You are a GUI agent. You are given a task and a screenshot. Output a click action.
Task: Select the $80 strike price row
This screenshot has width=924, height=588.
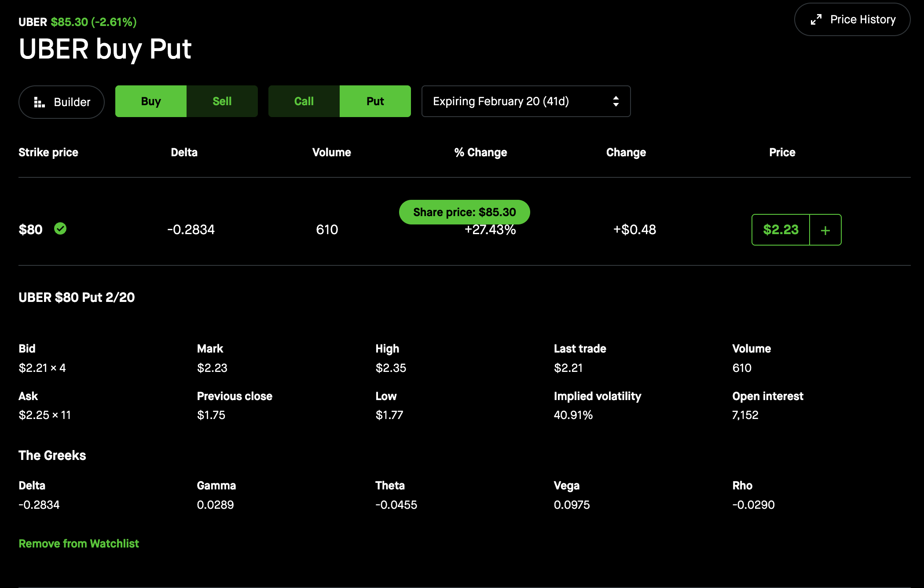pyautogui.click(x=31, y=230)
